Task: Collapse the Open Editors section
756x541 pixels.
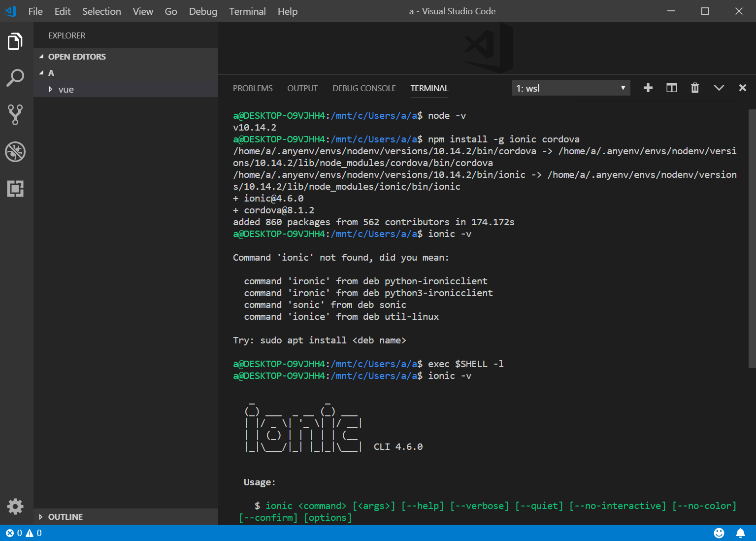Action: tap(76, 57)
